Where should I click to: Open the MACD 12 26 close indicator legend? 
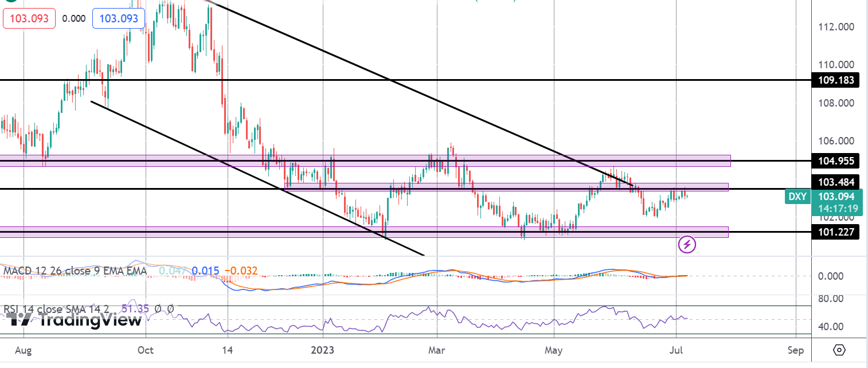(x=75, y=271)
